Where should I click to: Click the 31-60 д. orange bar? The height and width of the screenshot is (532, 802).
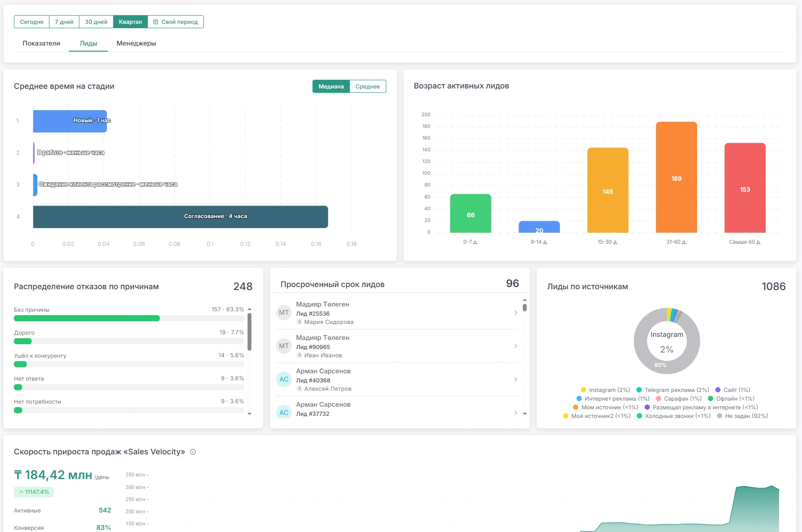[676, 177]
